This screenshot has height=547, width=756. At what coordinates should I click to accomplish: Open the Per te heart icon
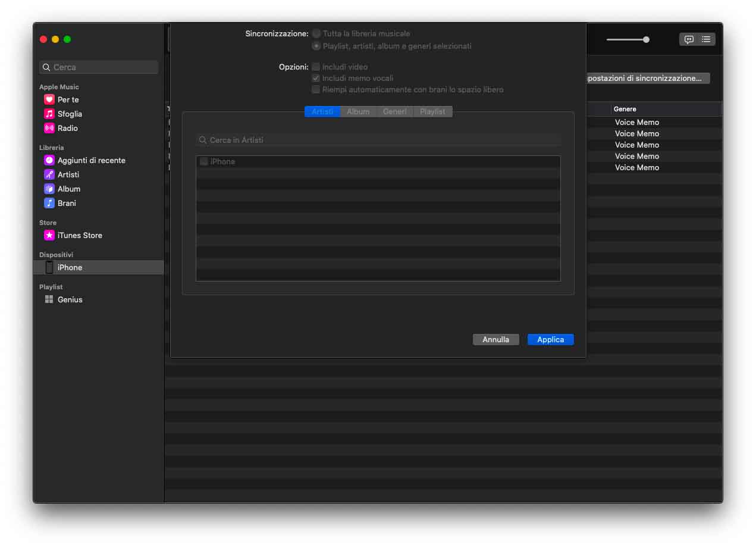[49, 99]
